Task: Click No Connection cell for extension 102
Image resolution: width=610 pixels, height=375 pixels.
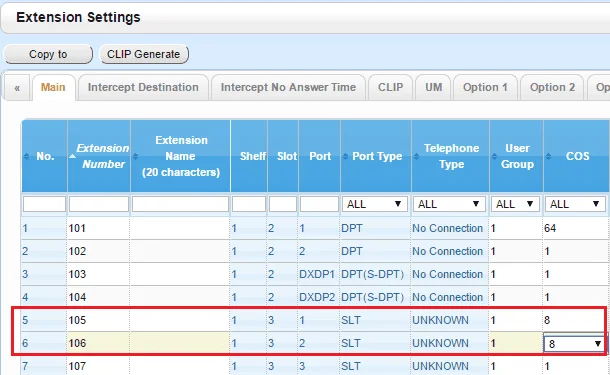Action: click(x=450, y=251)
